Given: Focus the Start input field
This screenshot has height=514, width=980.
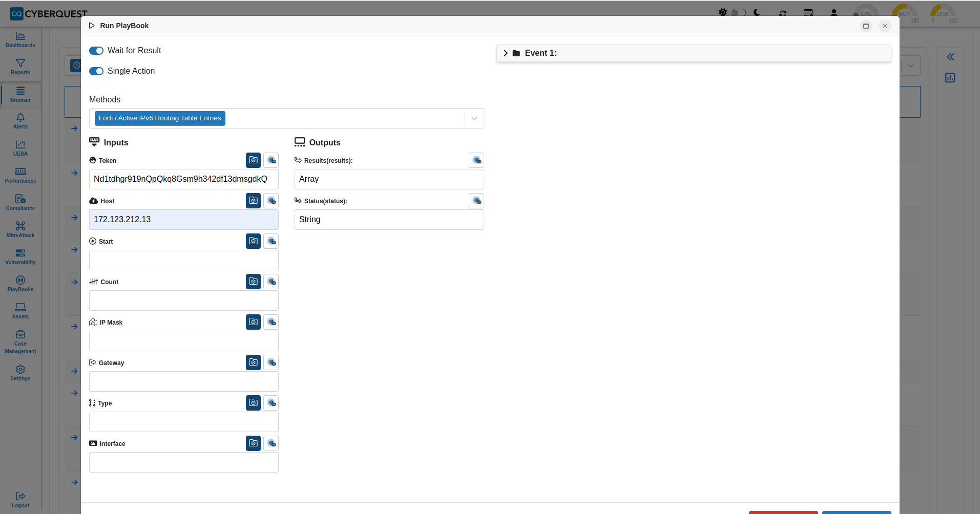Looking at the screenshot, I should pyautogui.click(x=184, y=260).
